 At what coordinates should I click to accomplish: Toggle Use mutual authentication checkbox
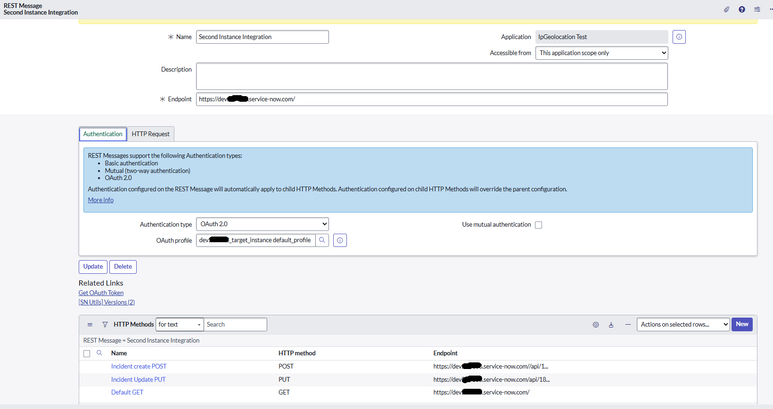tap(538, 225)
